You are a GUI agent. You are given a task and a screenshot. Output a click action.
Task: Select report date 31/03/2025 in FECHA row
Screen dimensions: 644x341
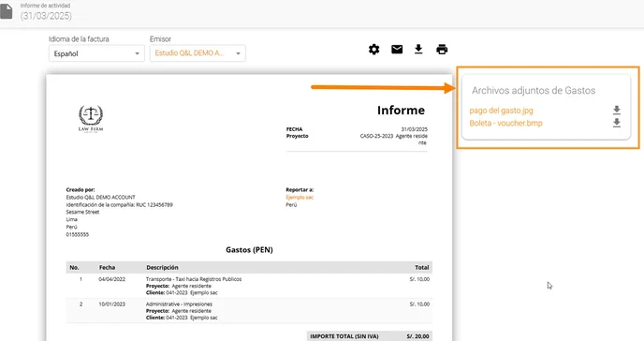415,129
